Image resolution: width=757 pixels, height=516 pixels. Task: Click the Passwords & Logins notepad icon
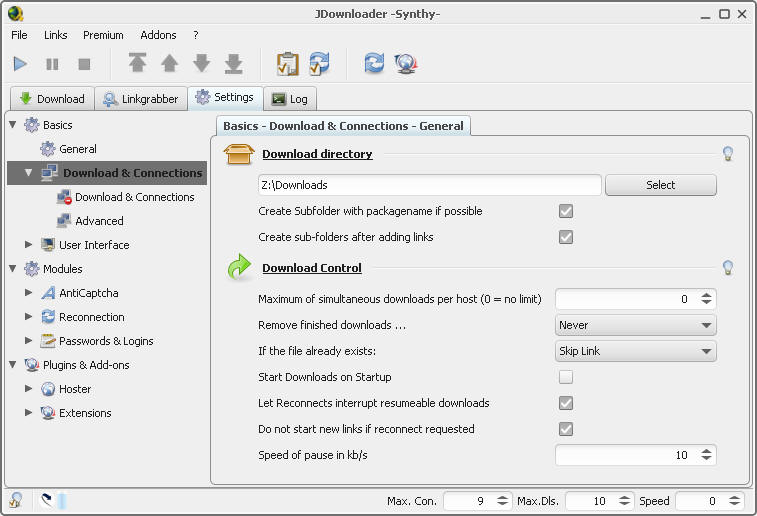pos(48,341)
